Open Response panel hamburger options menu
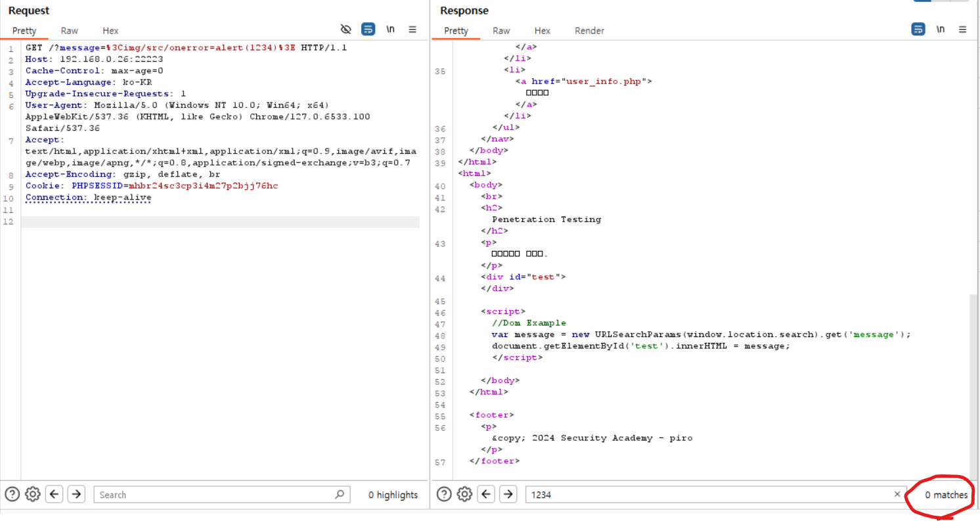 [x=963, y=29]
